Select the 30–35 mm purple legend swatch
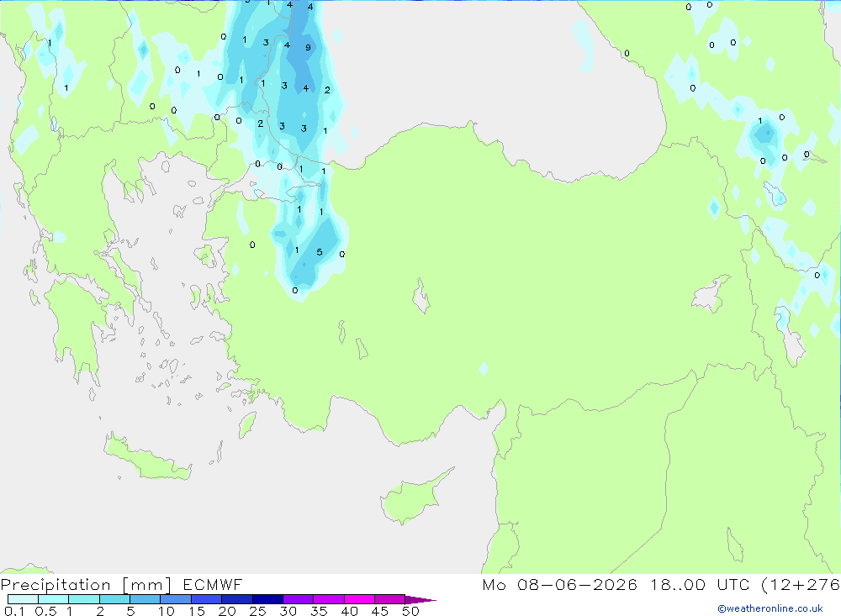 299,599
